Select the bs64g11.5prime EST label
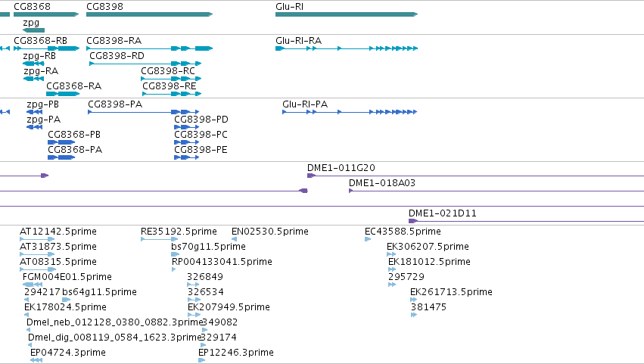 99,292
